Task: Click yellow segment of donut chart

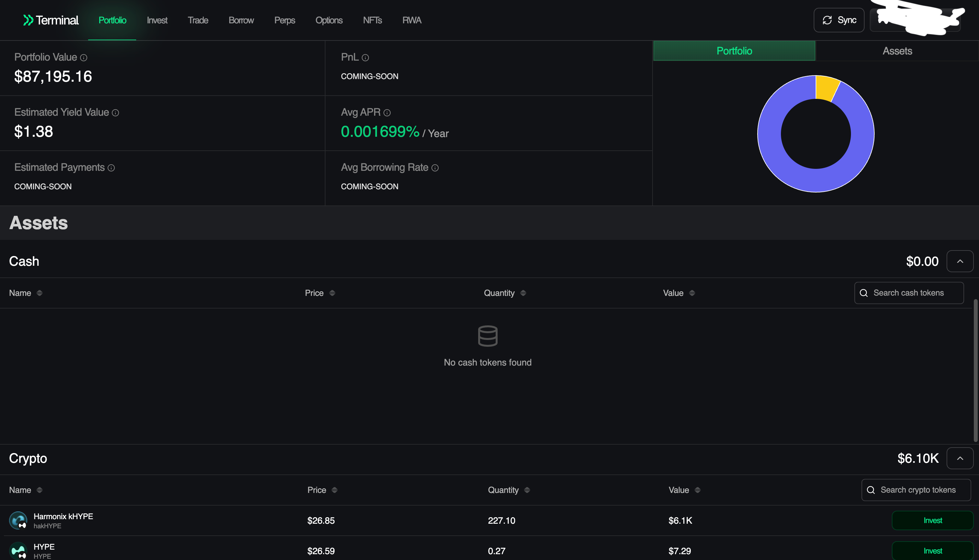Action: point(826,87)
